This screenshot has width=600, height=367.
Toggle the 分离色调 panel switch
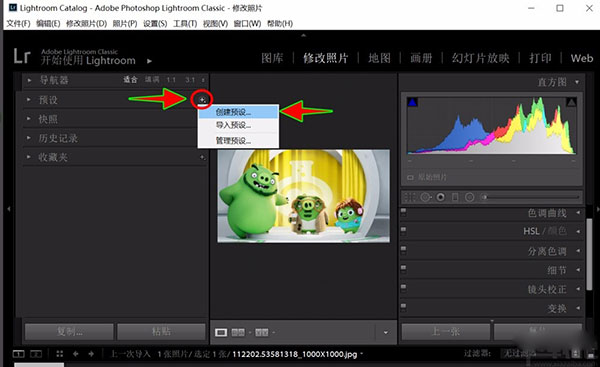coord(403,250)
